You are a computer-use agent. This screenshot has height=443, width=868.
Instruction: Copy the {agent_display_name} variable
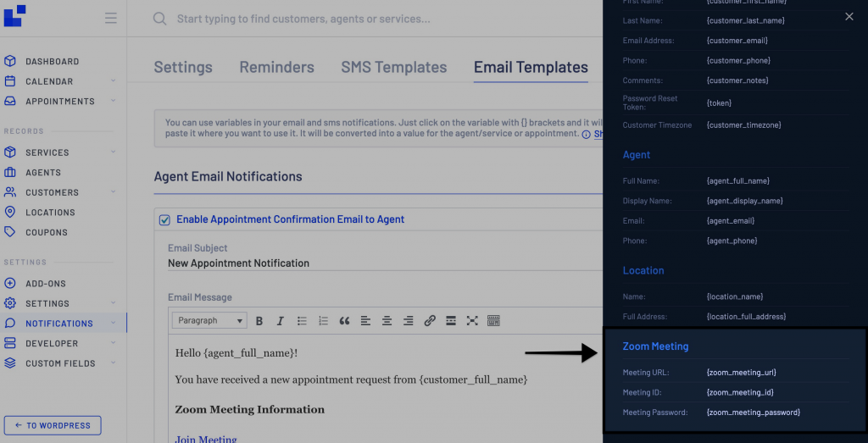click(744, 201)
